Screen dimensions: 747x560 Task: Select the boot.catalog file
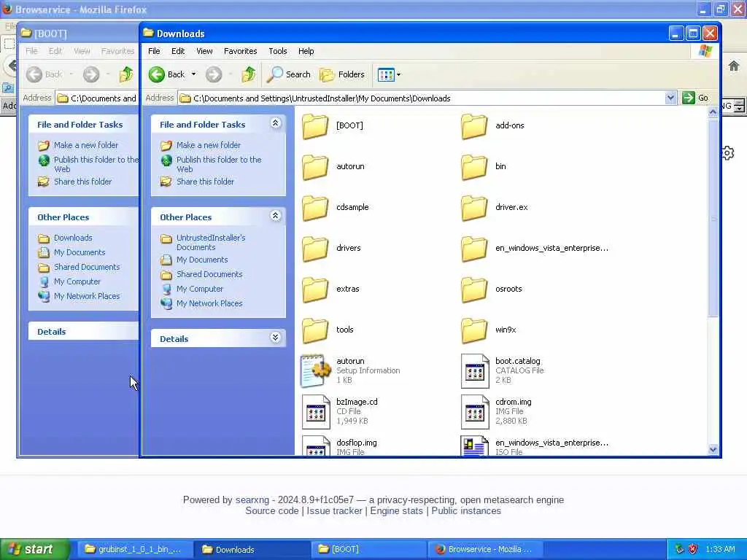click(x=503, y=370)
